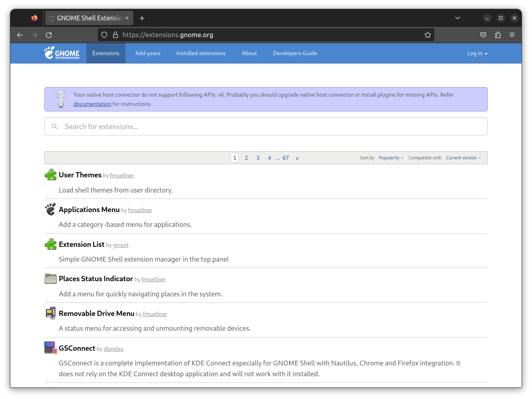The width and height of the screenshot is (532, 399).
Task: Click the Removable Drive Menu device icon
Action: click(x=51, y=313)
